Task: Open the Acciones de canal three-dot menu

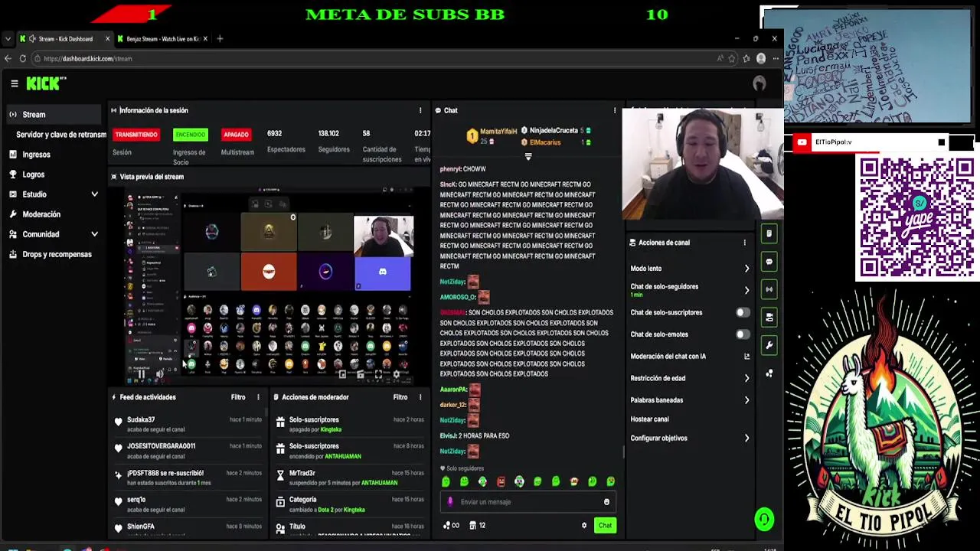Action: point(744,243)
